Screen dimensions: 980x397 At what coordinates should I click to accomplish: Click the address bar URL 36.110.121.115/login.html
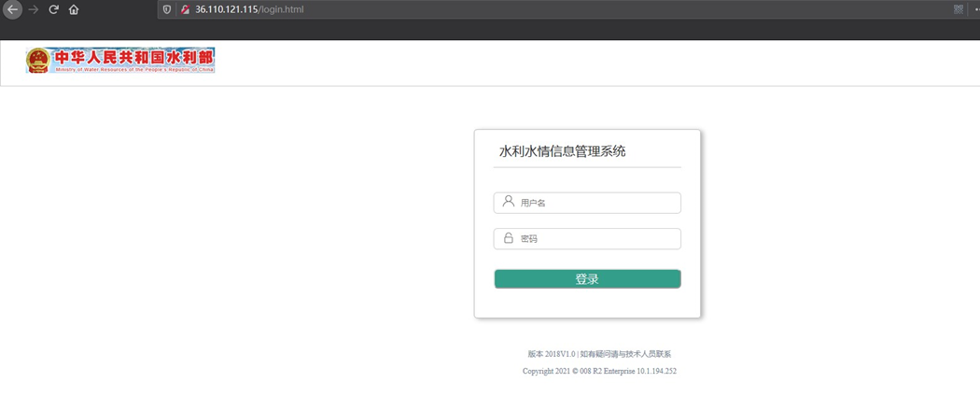click(250, 10)
